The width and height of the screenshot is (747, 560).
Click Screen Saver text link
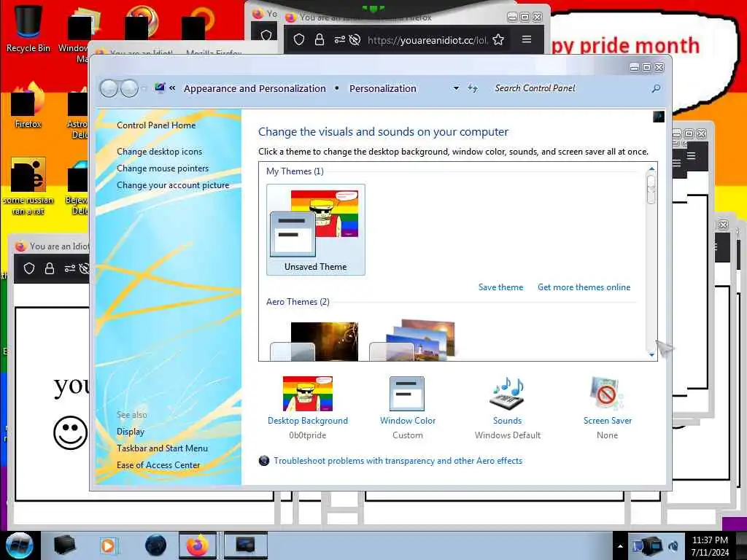pos(608,421)
